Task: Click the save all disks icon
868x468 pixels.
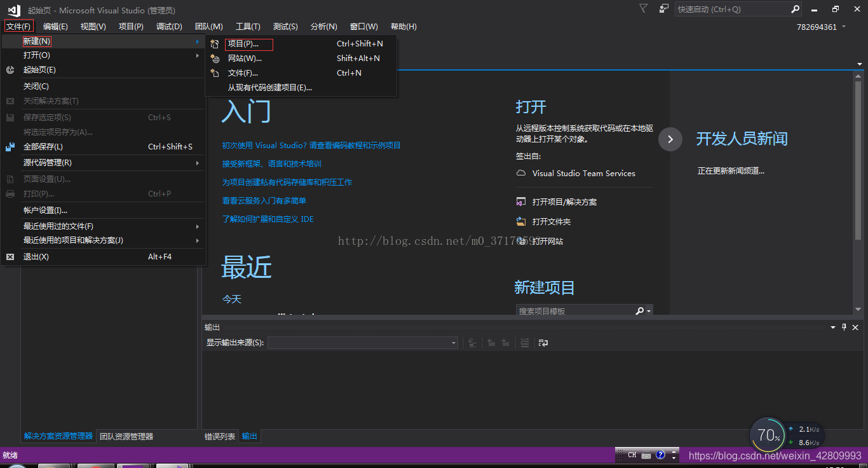Action: click(x=10, y=147)
